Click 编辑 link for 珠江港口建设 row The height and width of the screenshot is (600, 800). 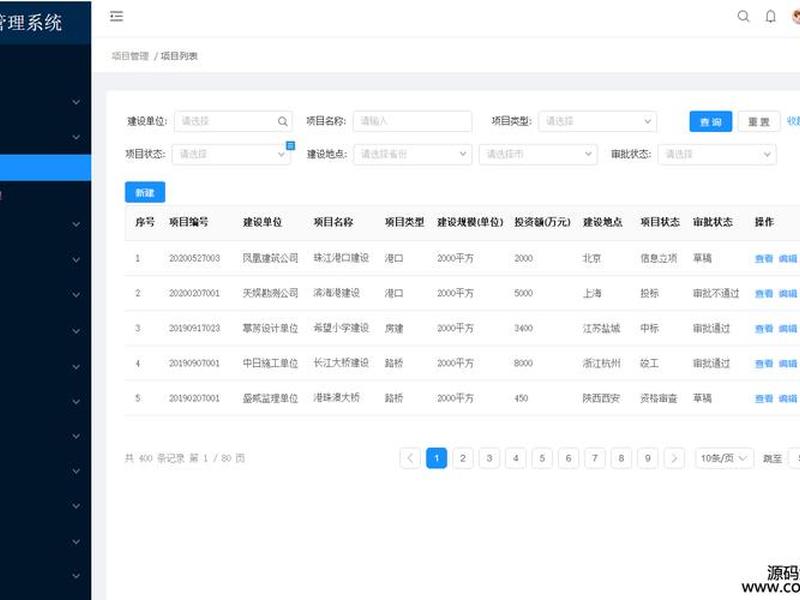pos(787,259)
